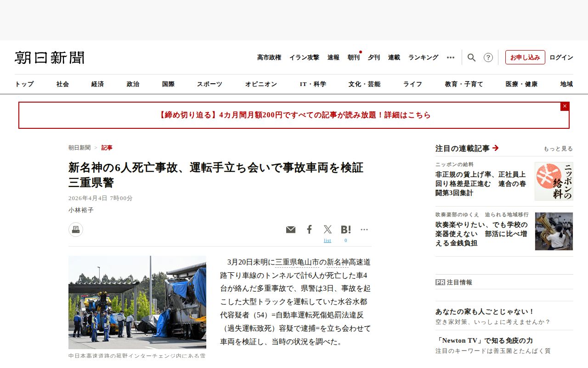Close the red promotion banner
The image size is (588, 368).
[565, 106]
